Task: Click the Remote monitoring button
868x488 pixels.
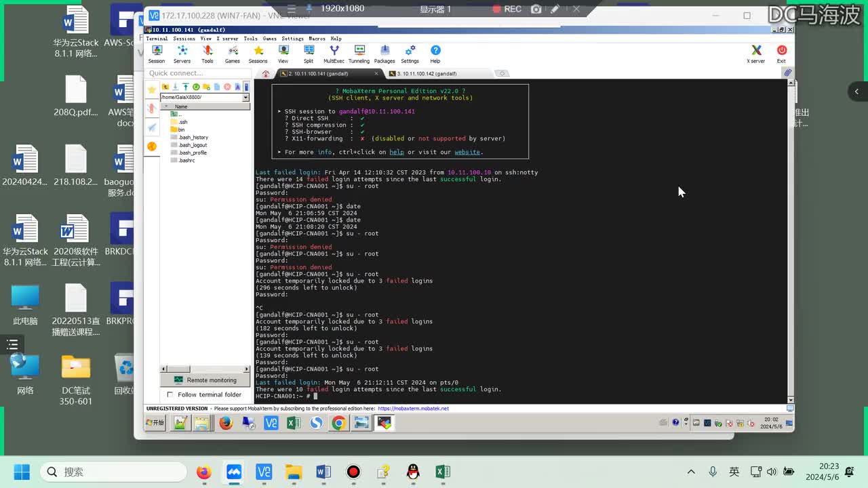Action: (205, 380)
